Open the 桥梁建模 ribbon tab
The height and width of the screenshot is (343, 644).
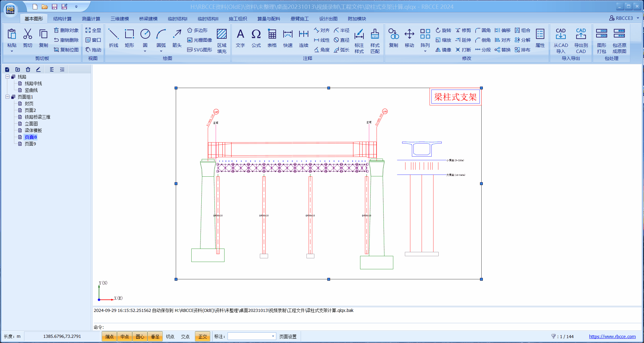coord(148,19)
